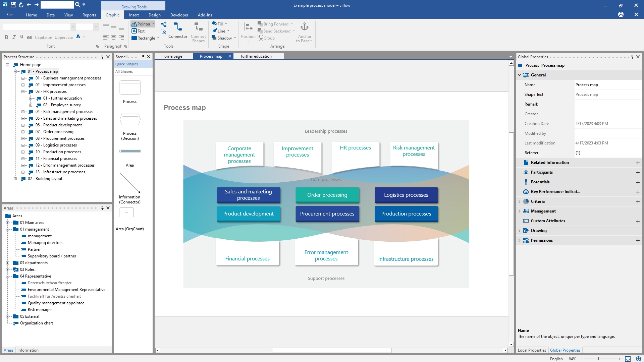Image resolution: width=644 pixels, height=362 pixels.
Task: Expand the 02 - Building layout node
Action: 15,179
